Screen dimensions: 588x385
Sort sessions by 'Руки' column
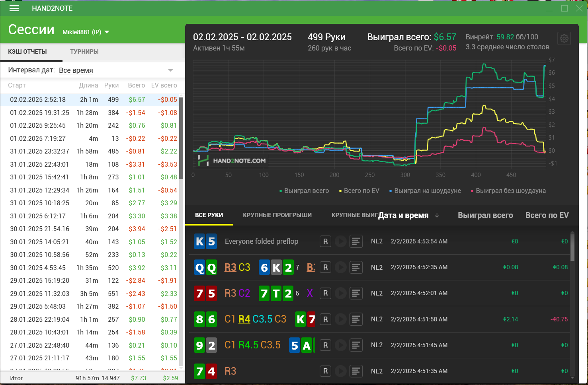pyautogui.click(x=111, y=86)
